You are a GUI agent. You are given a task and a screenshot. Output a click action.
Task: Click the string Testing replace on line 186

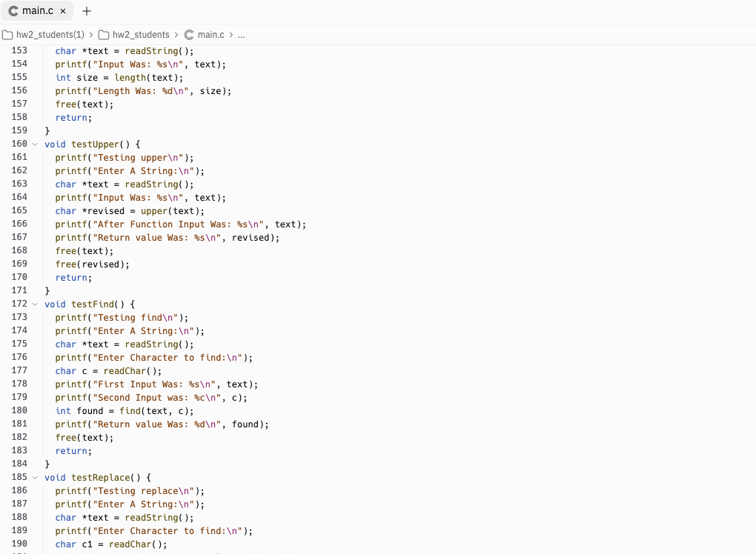coord(137,490)
